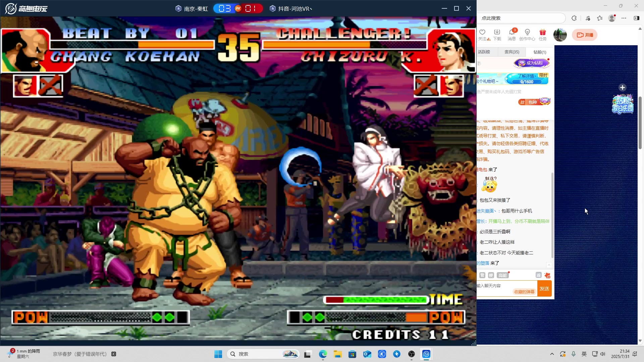The width and height of the screenshot is (644, 362).
Task: Open 任务 gift box icon
Action: coord(542,32)
